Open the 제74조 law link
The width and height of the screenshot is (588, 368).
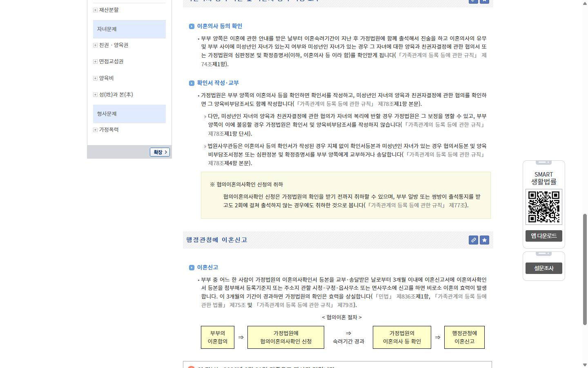(207, 64)
